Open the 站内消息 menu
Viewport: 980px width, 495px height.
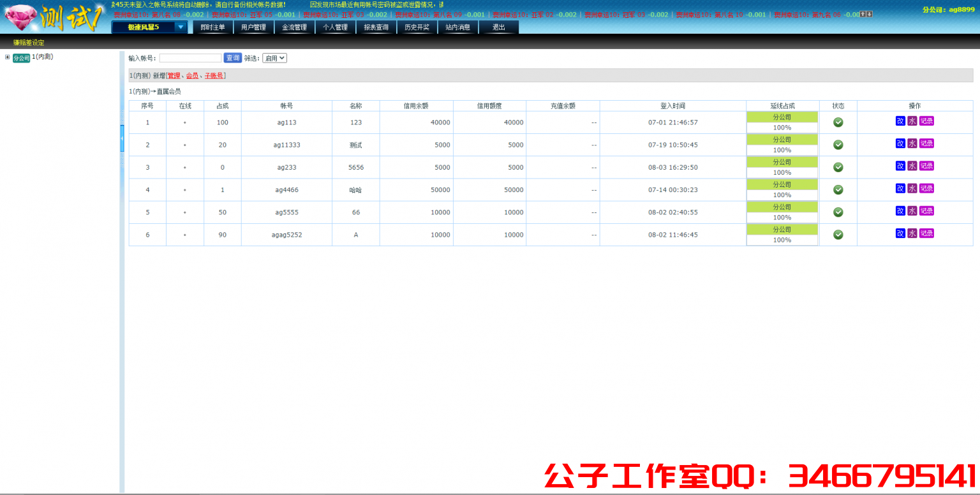click(x=457, y=27)
